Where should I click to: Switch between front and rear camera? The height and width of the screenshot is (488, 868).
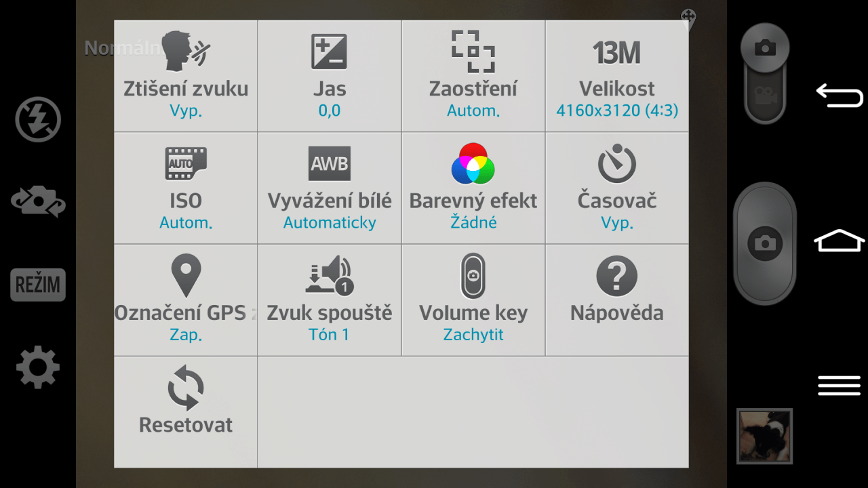(38, 203)
